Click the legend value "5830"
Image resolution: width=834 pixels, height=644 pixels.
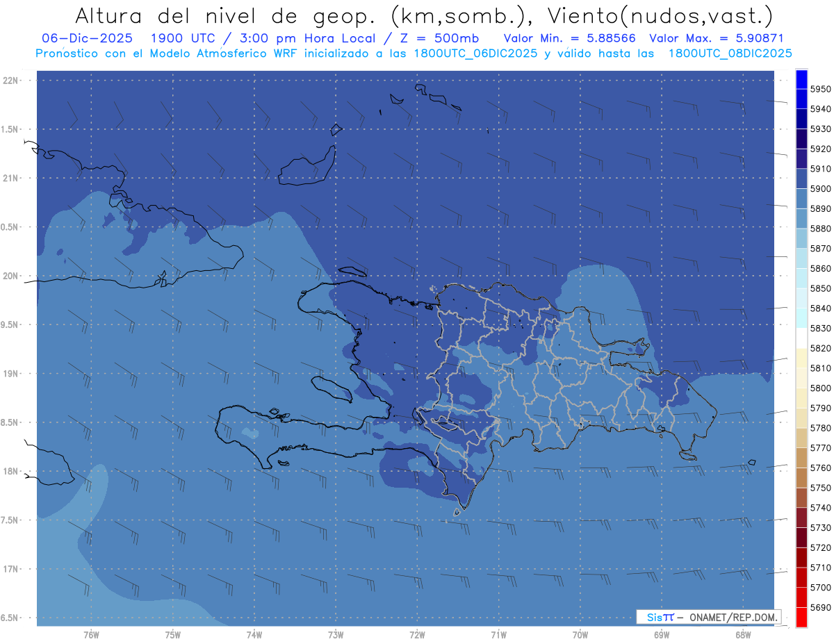(x=819, y=328)
